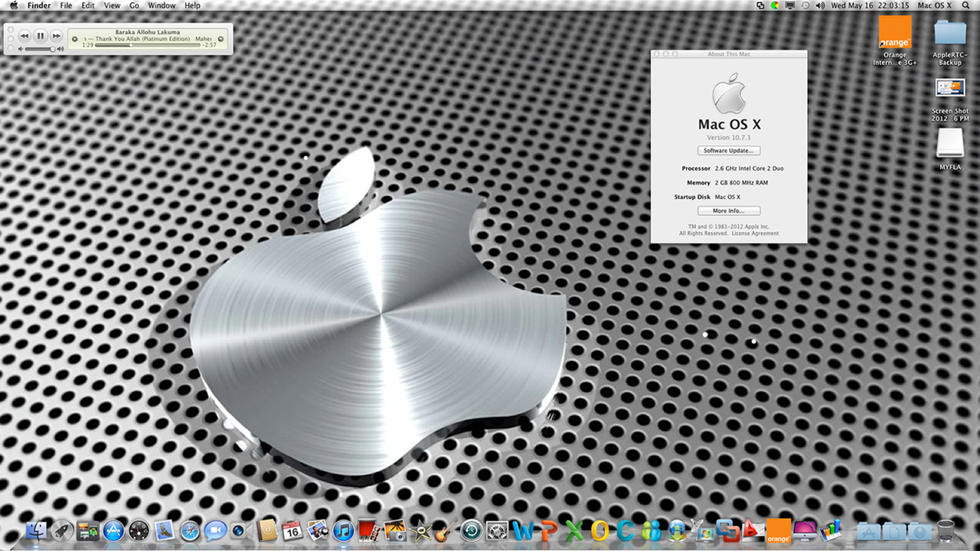Open the Apple menu
The width and height of the screenshot is (980, 551).
coord(14,5)
